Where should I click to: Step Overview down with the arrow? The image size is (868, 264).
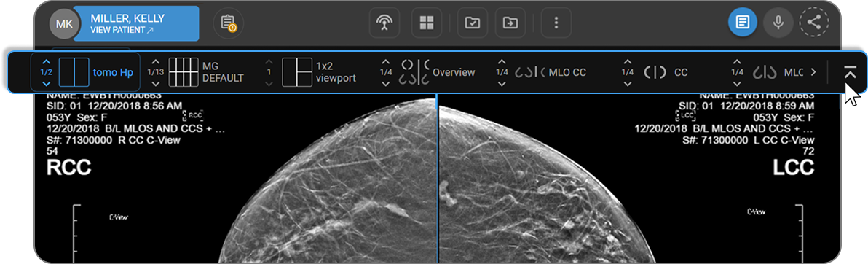(x=387, y=84)
